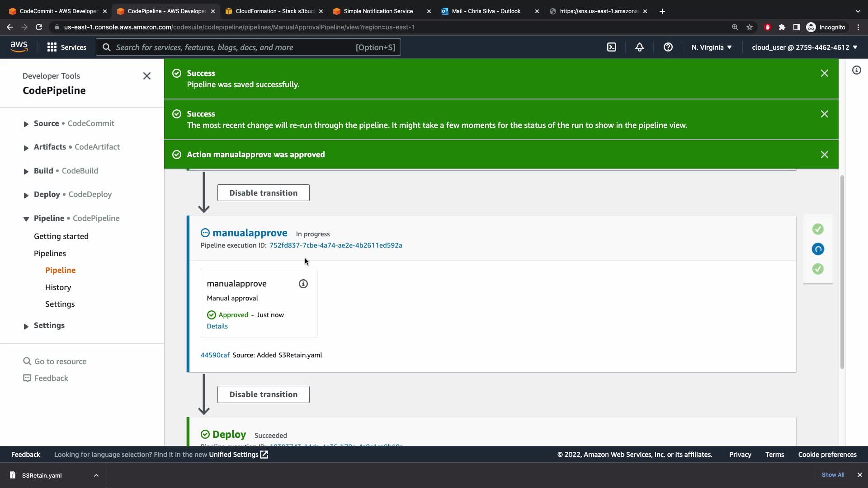Click the manualapprove action info icon

pyautogui.click(x=303, y=284)
